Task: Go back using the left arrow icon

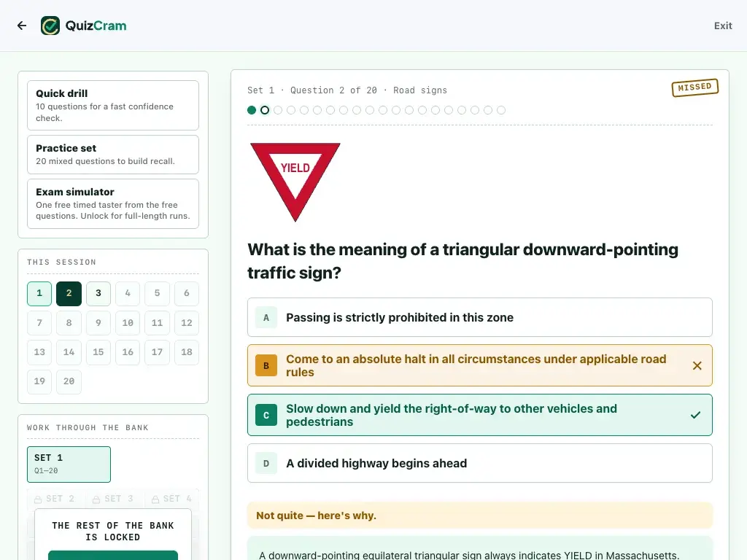Action: [x=22, y=26]
